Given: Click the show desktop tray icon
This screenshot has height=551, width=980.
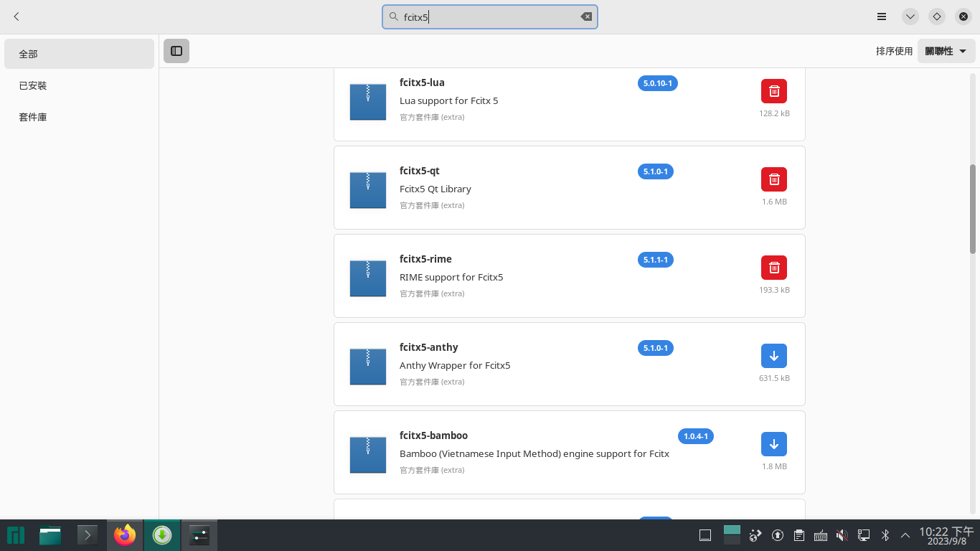Looking at the screenshot, I should click(705, 535).
